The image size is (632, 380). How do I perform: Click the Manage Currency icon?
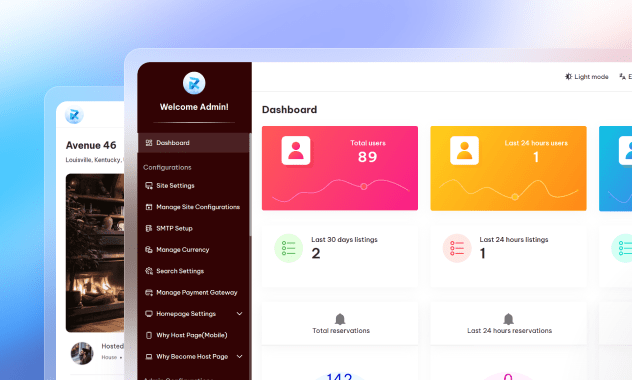tap(149, 250)
